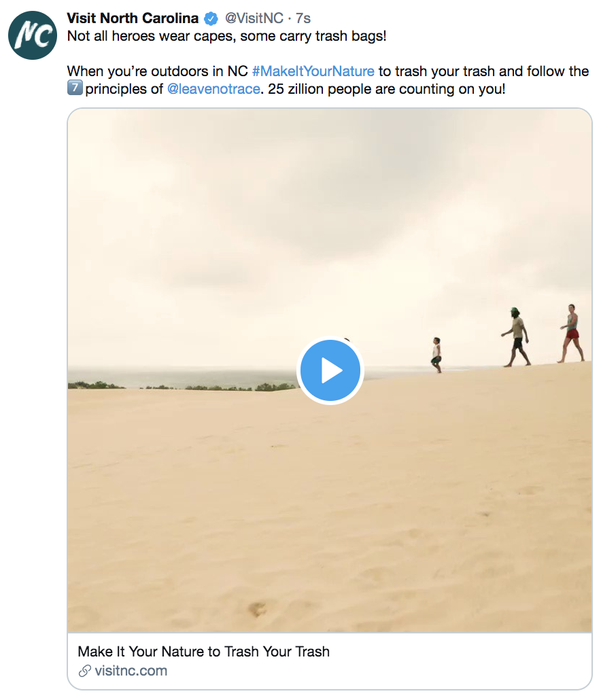The image size is (601, 700).
Task: Click the blue verified badge
Action: point(211,18)
